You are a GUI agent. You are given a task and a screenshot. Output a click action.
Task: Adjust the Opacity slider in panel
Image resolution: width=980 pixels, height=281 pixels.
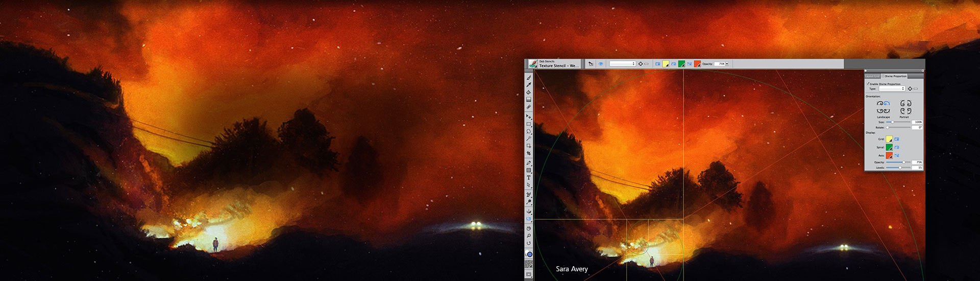898,162
